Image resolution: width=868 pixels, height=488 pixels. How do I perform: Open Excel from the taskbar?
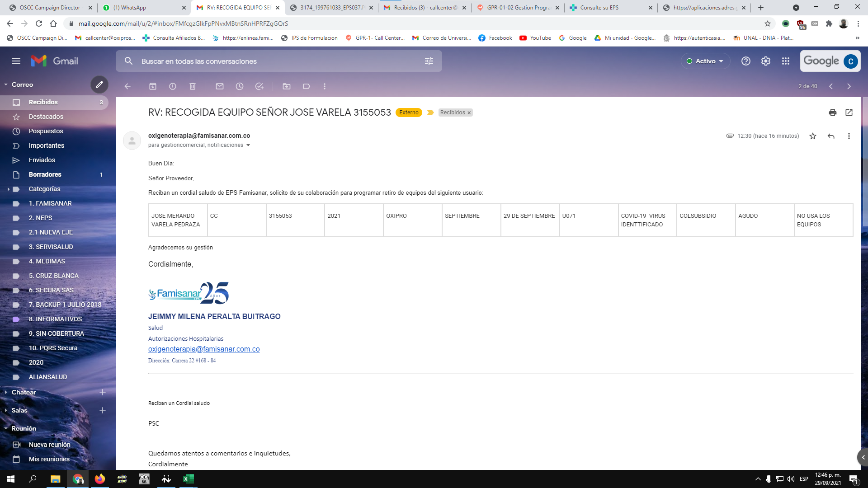click(188, 479)
